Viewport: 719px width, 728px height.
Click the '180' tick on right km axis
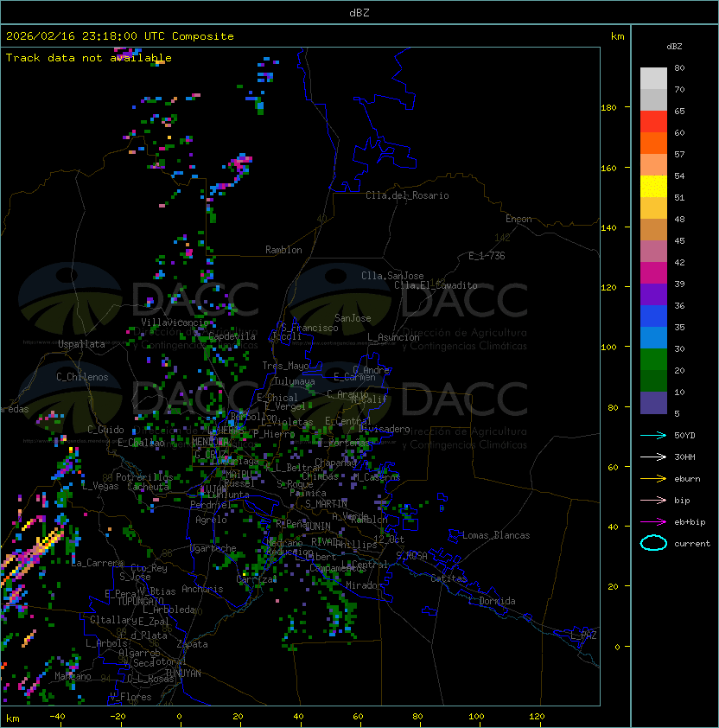click(608, 107)
